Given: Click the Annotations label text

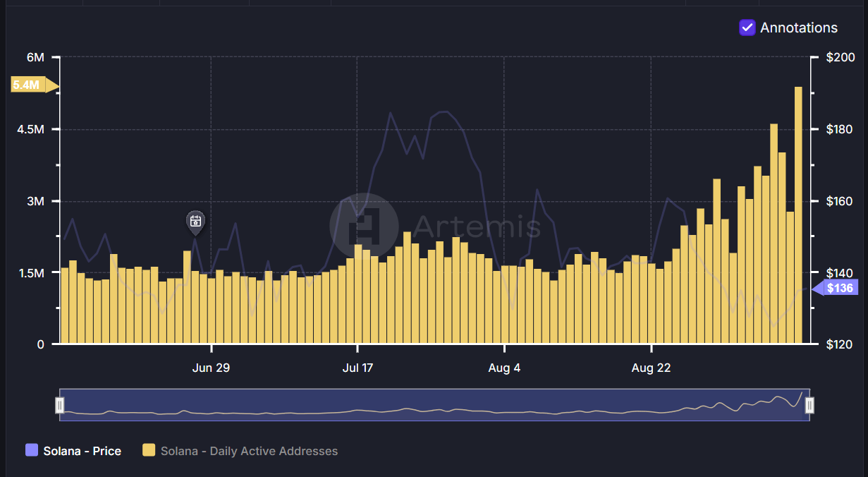Looking at the screenshot, I should [x=799, y=28].
